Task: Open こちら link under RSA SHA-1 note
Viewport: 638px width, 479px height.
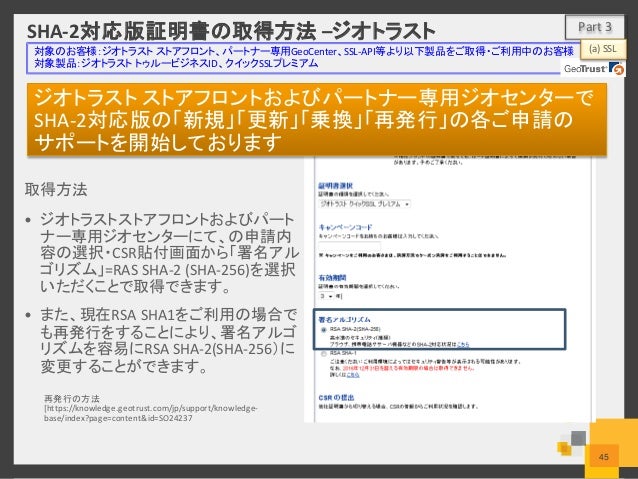Action: 353,375
